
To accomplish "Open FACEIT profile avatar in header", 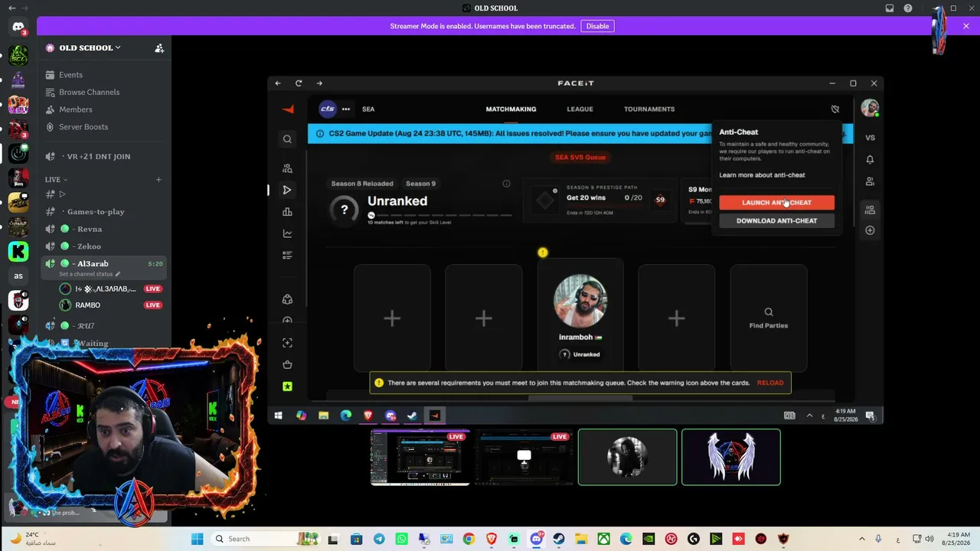I will 869,108.
